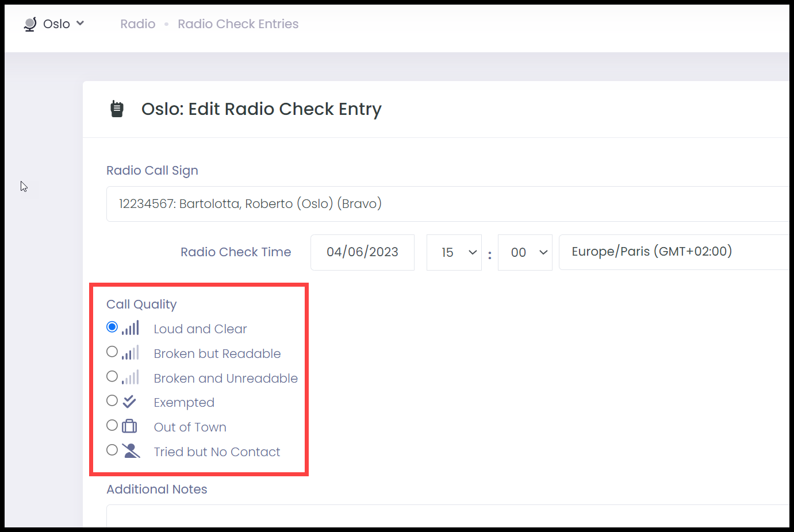Choose the Out of Town radio option

coord(112,425)
